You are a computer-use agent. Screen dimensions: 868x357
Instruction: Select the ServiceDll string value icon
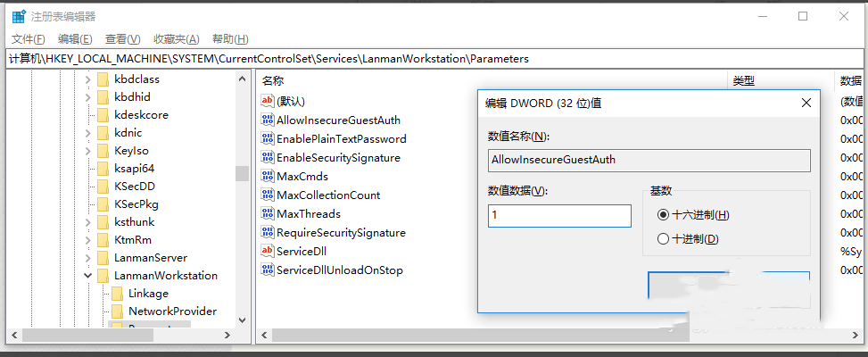268,251
